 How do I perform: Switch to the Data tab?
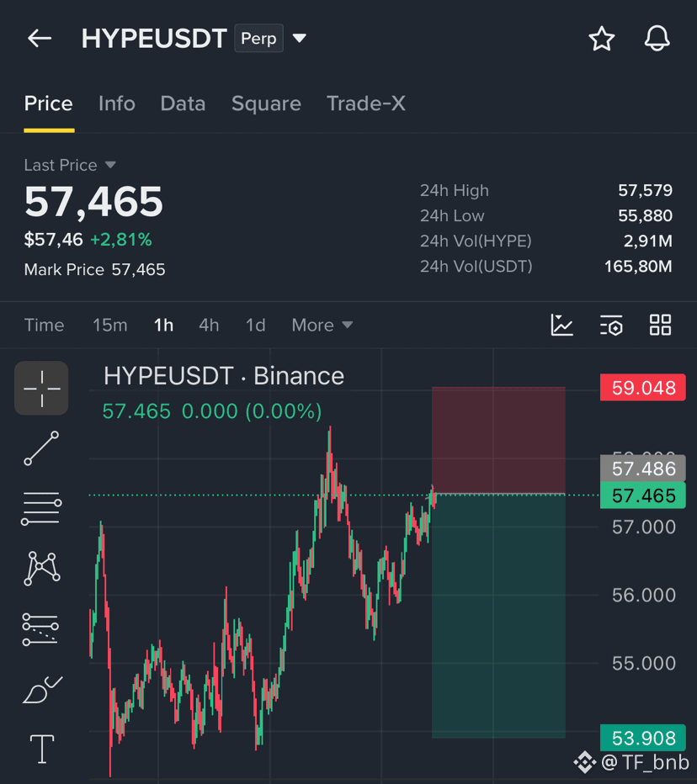pos(183,103)
